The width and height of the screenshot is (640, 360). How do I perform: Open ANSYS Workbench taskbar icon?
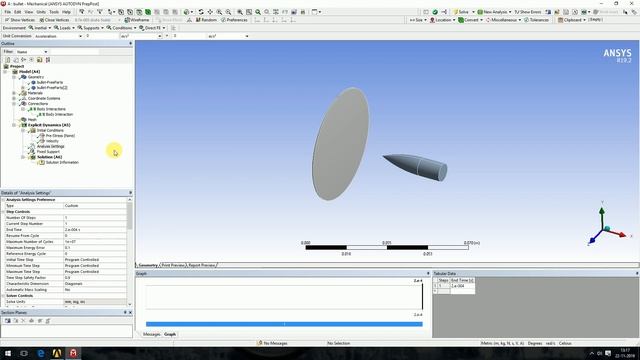[57, 353]
